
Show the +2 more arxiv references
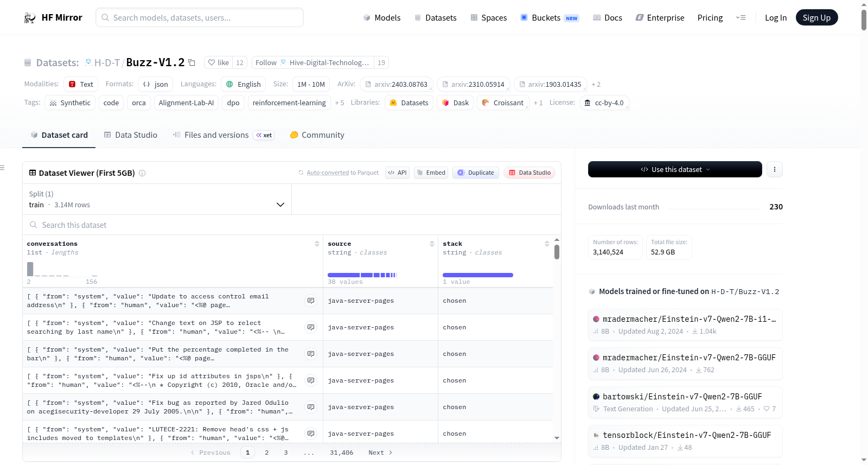(x=596, y=84)
